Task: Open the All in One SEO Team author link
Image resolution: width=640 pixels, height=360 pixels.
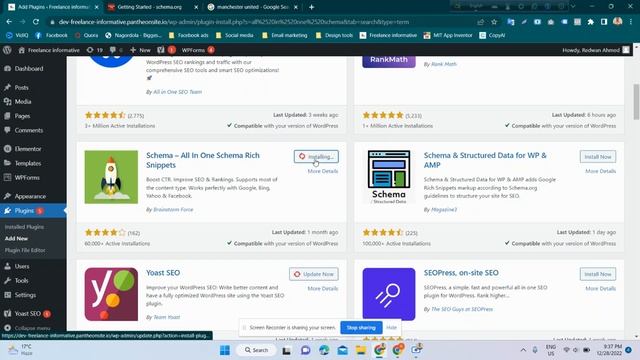Action: coord(177,92)
